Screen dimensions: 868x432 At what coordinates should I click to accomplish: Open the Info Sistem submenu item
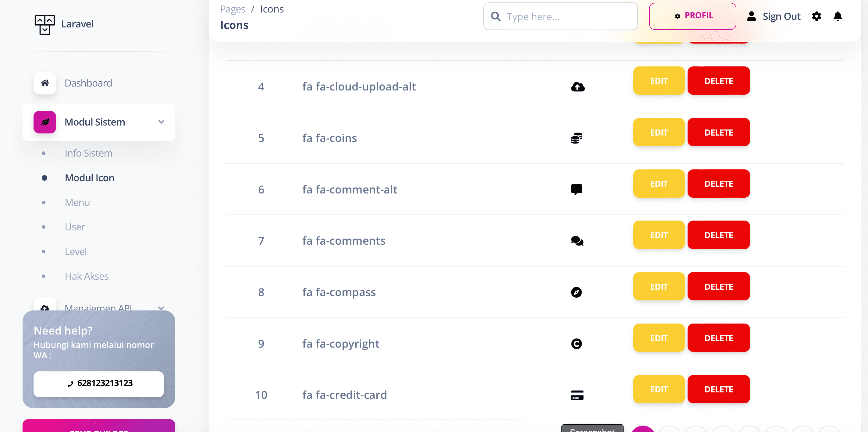click(x=89, y=153)
